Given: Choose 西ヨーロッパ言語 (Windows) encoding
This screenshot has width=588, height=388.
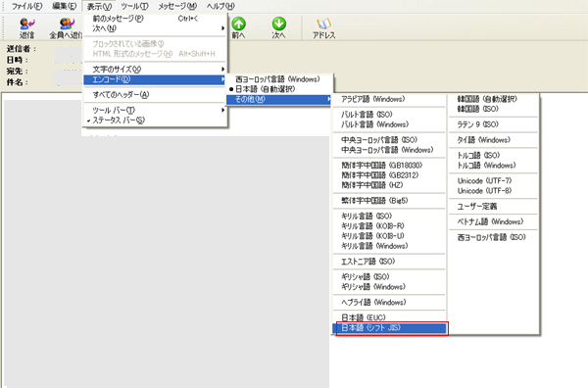Looking at the screenshot, I should (x=279, y=79).
